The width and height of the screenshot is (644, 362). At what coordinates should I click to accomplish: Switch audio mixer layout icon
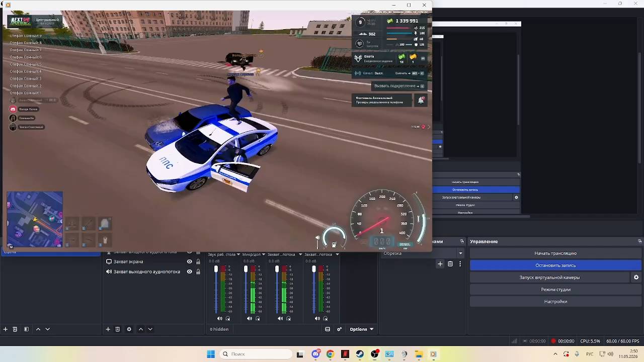(x=328, y=329)
